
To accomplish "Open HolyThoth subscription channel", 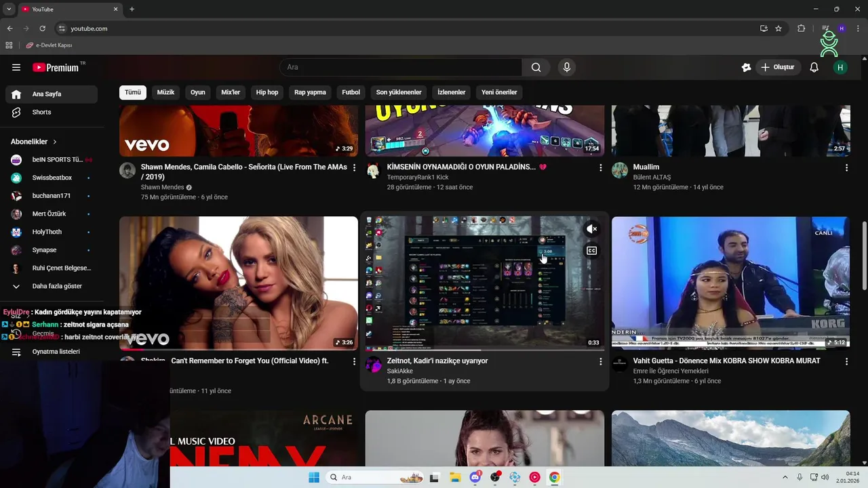I will 52,232.
